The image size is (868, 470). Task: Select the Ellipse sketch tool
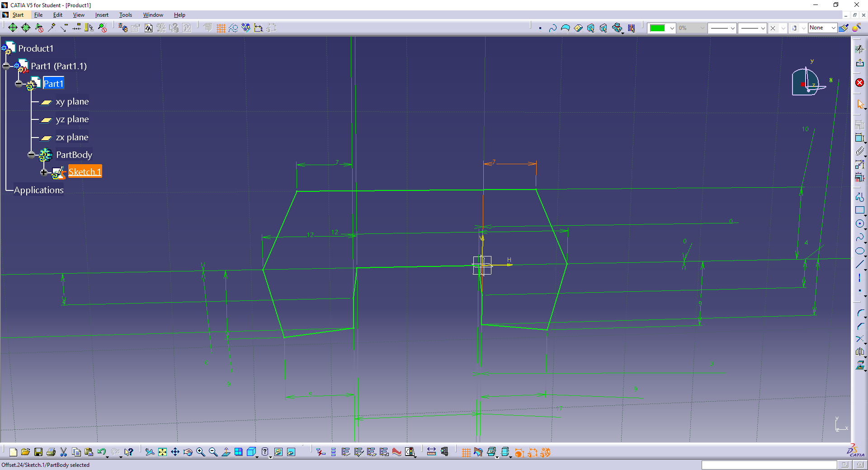pos(859,251)
